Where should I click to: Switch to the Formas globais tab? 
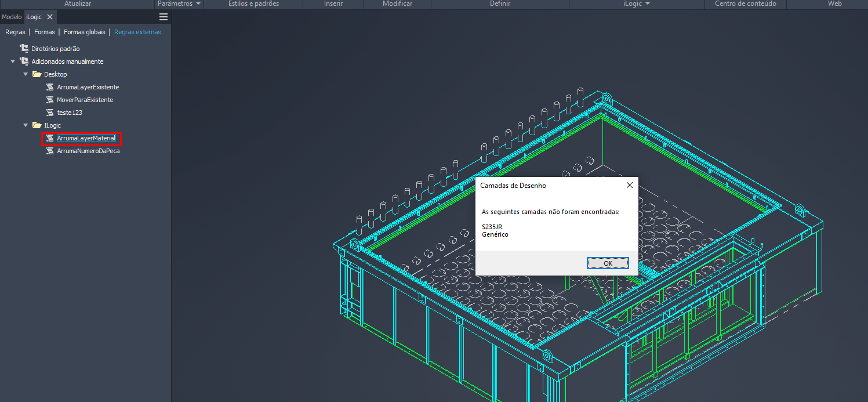coord(85,32)
